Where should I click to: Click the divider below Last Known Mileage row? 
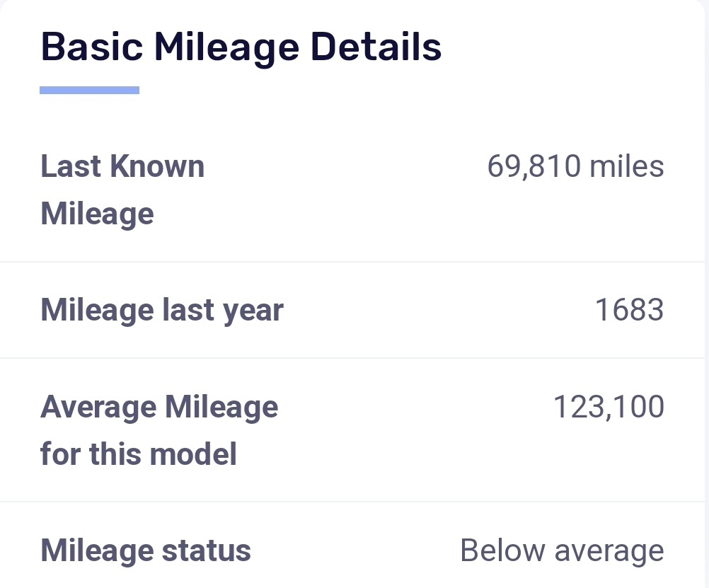354,262
